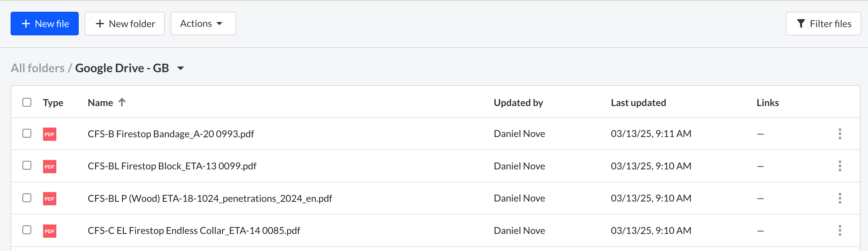The image size is (868, 251).
Task: Tick checkbox for CFS-C EL Endless Collar
Action: (x=27, y=230)
